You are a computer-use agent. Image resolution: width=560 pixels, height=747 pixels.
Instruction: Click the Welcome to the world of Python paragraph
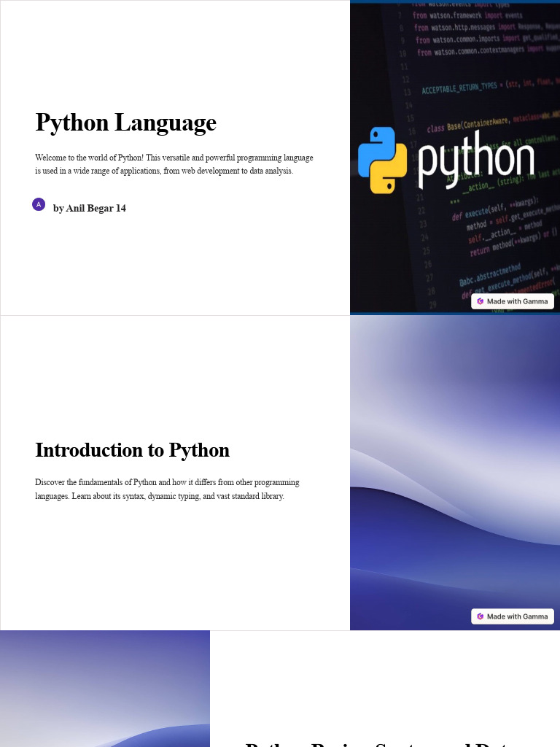(x=174, y=164)
